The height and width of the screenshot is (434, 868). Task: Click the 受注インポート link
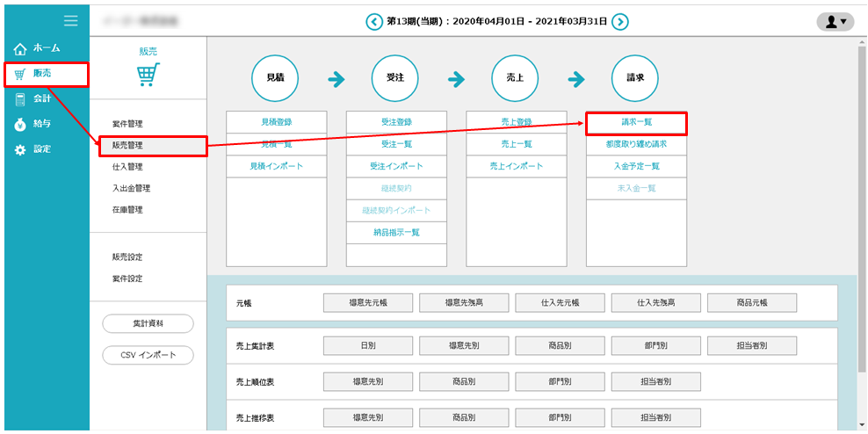pyautogui.click(x=396, y=166)
